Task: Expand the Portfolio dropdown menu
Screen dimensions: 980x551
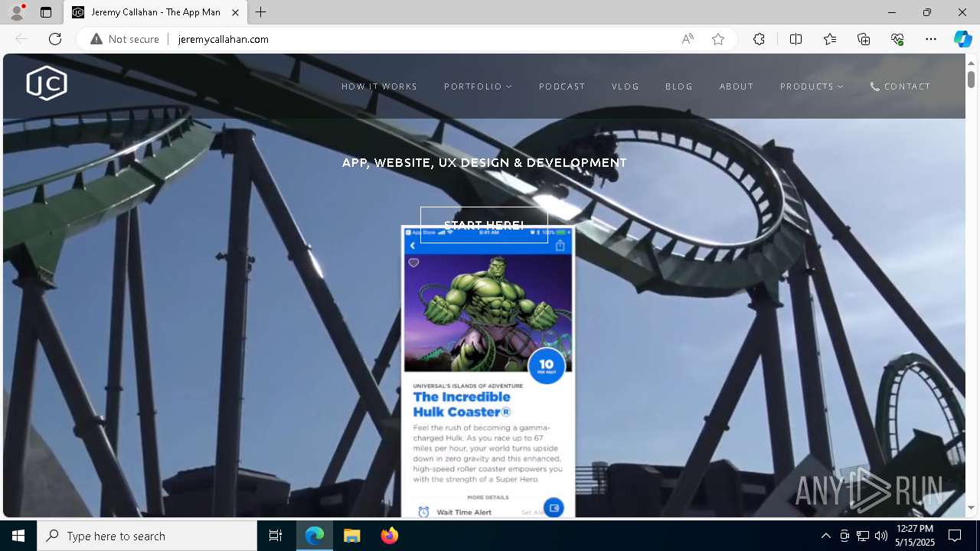Action: pos(479,86)
